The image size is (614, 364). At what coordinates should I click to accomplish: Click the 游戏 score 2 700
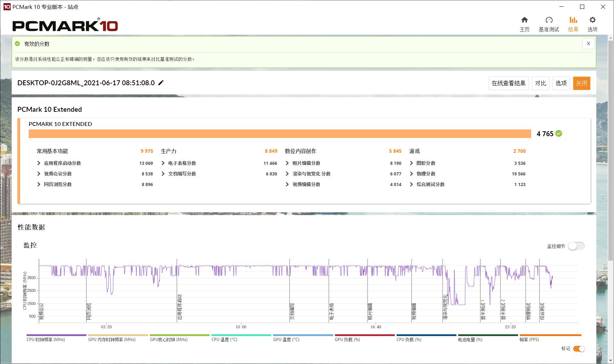[519, 151]
